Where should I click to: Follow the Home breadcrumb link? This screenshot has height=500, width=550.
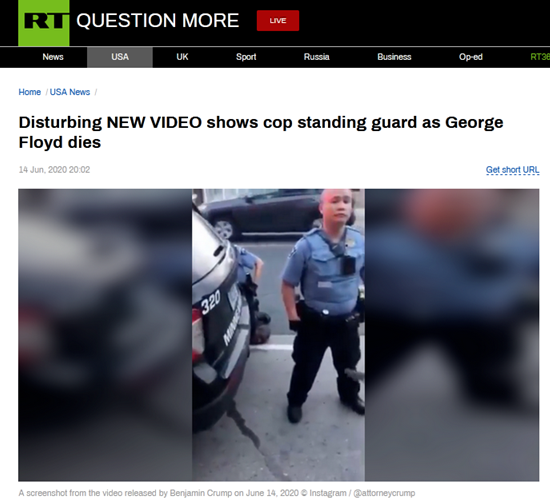[29, 92]
